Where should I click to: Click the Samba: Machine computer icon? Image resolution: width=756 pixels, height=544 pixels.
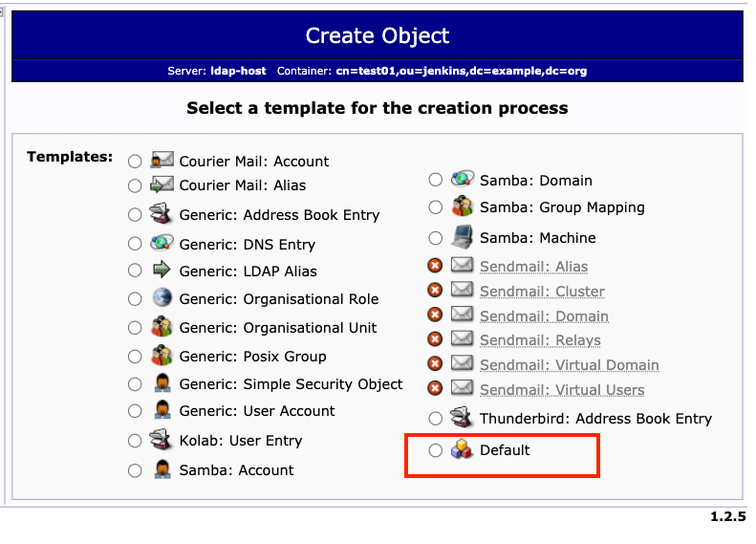463,237
